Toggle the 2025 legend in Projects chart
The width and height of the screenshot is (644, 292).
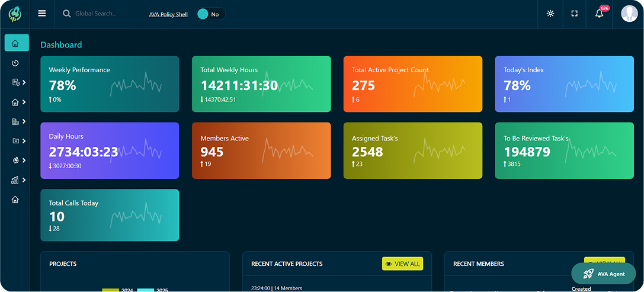pyautogui.click(x=153, y=290)
